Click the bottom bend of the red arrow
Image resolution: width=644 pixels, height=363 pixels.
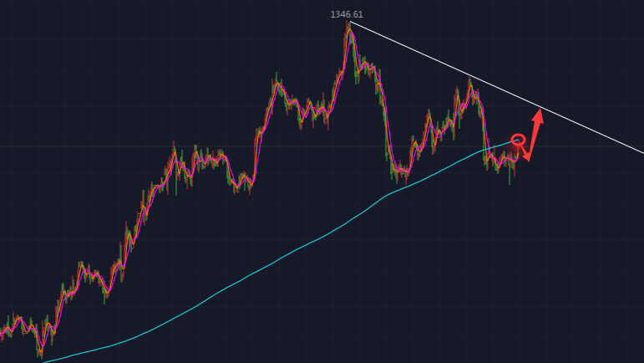[528, 159]
